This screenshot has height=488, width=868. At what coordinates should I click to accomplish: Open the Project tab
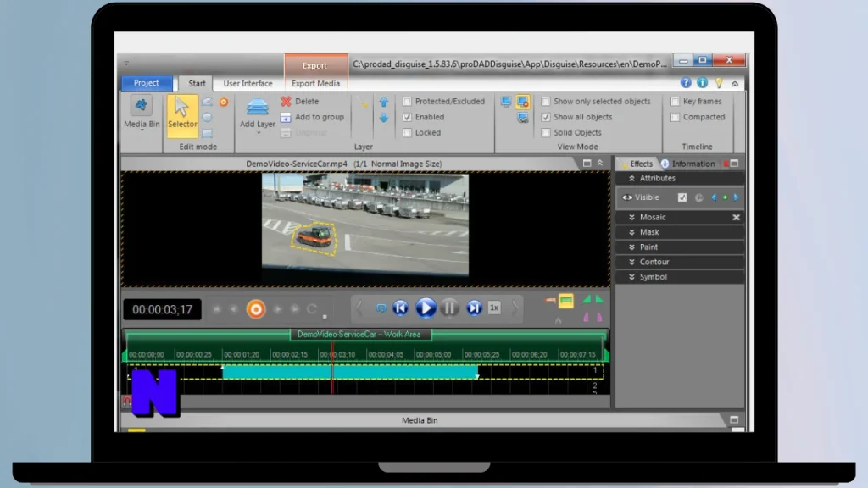[x=147, y=82]
